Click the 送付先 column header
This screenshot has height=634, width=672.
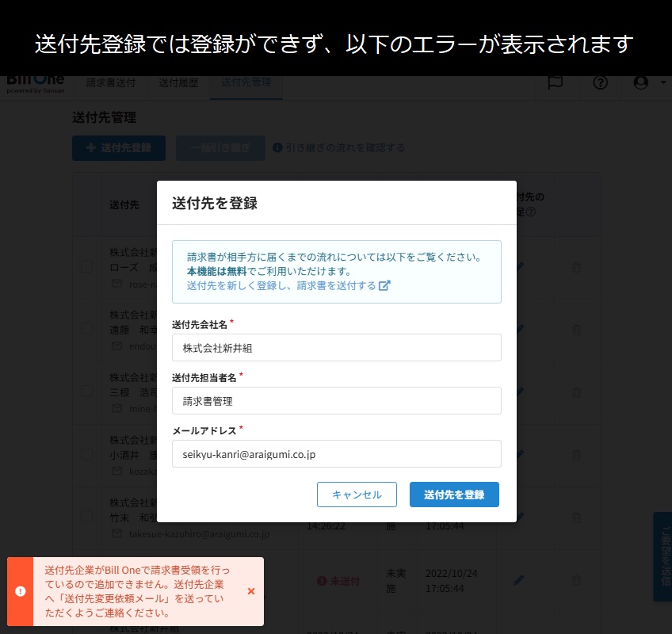124,205
